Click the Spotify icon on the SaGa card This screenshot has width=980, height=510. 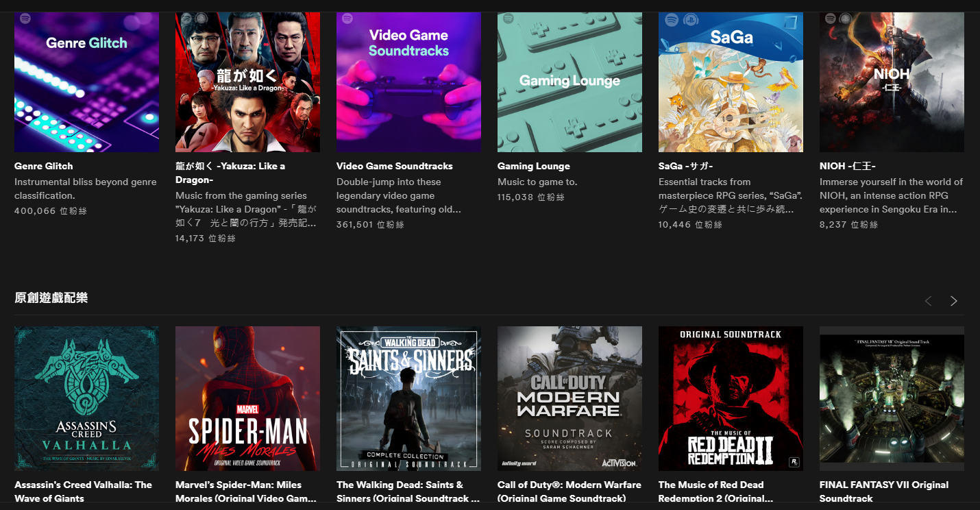point(670,19)
